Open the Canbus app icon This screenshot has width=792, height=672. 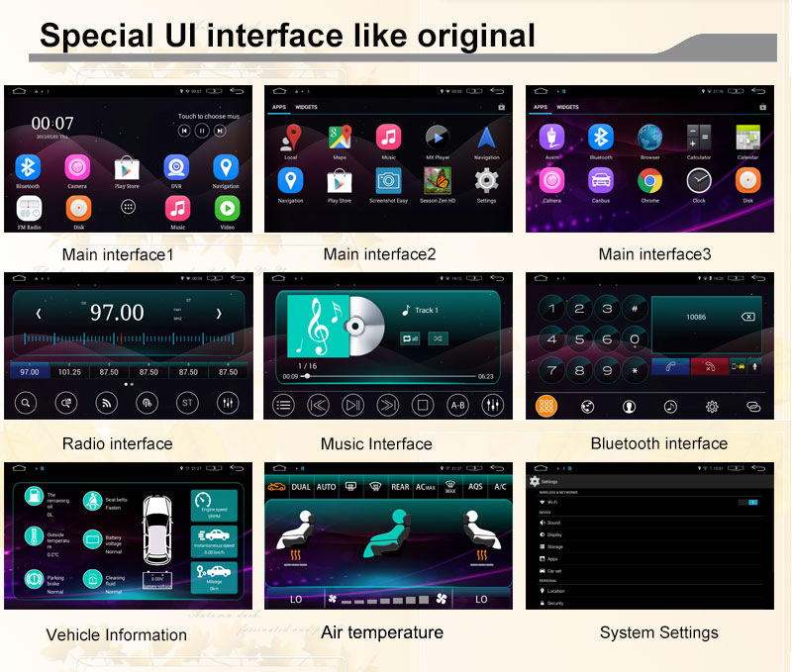(601, 180)
